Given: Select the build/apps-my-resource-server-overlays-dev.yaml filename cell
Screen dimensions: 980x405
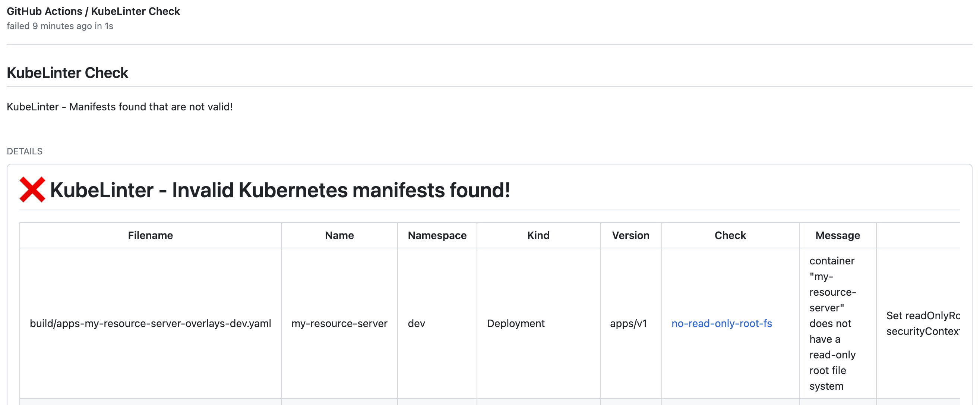Looking at the screenshot, I should pyautogui.click(x=150, y=323).
